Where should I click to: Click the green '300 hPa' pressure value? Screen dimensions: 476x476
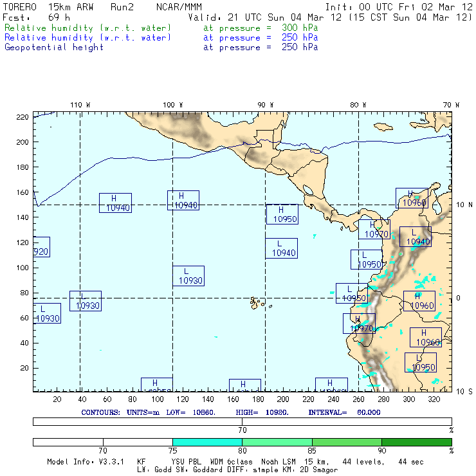pyautogui.click(x=300, y=28)
